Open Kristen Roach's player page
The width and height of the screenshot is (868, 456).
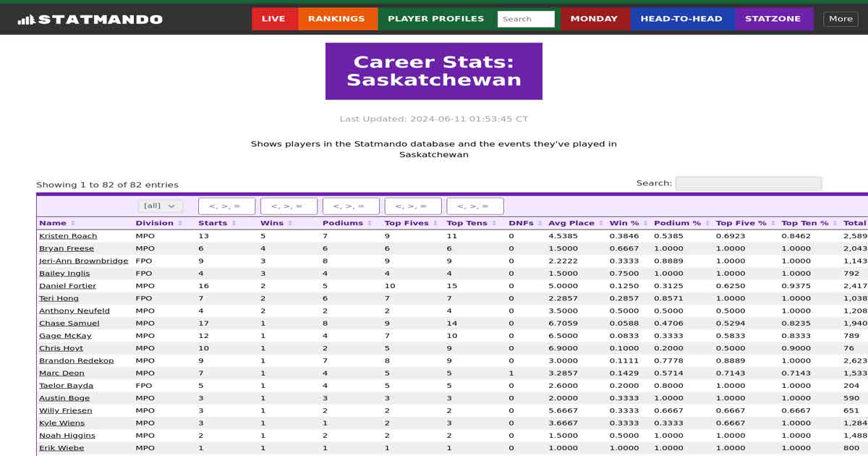(67, 235)
